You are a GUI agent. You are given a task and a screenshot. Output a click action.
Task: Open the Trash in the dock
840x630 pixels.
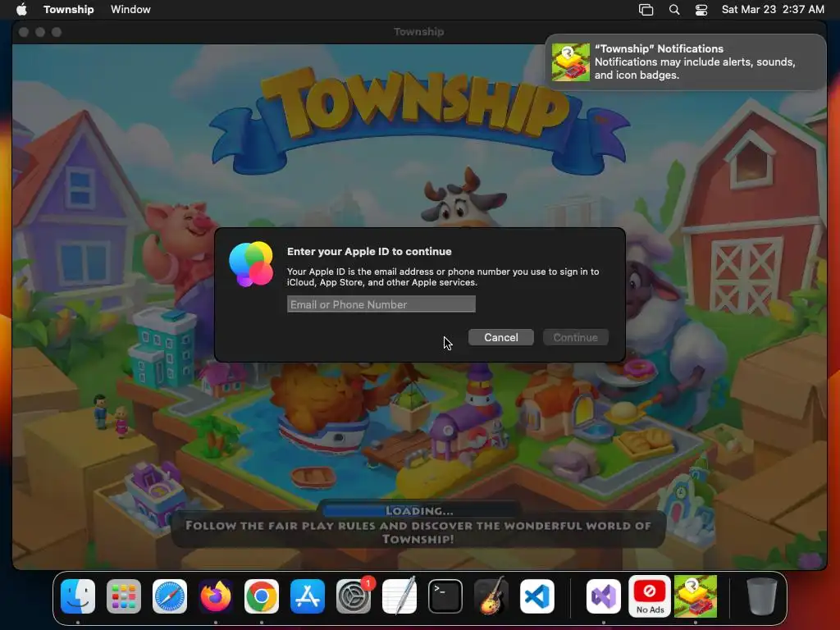[x=762, y=596]
